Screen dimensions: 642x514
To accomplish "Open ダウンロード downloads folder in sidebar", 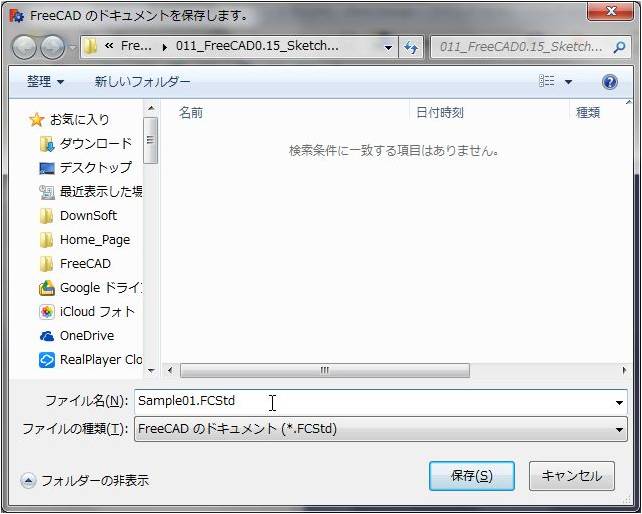I will click(96, 144).
